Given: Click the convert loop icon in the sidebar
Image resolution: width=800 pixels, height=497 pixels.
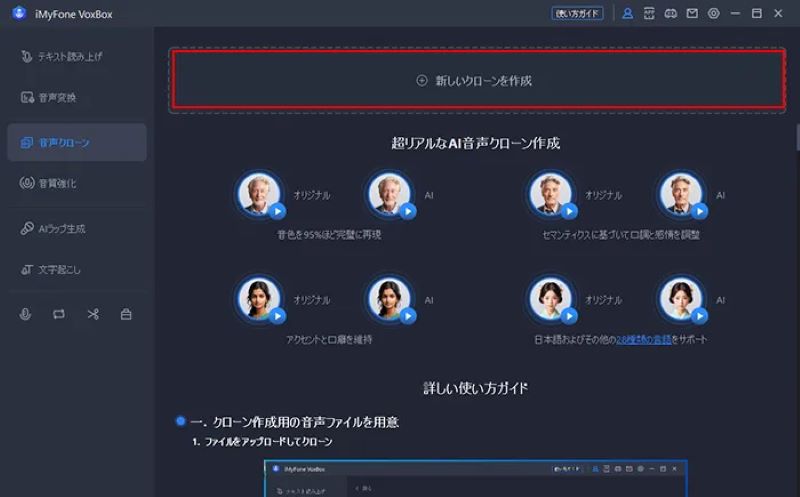Looking at the screenshot, I should (59, 314).
